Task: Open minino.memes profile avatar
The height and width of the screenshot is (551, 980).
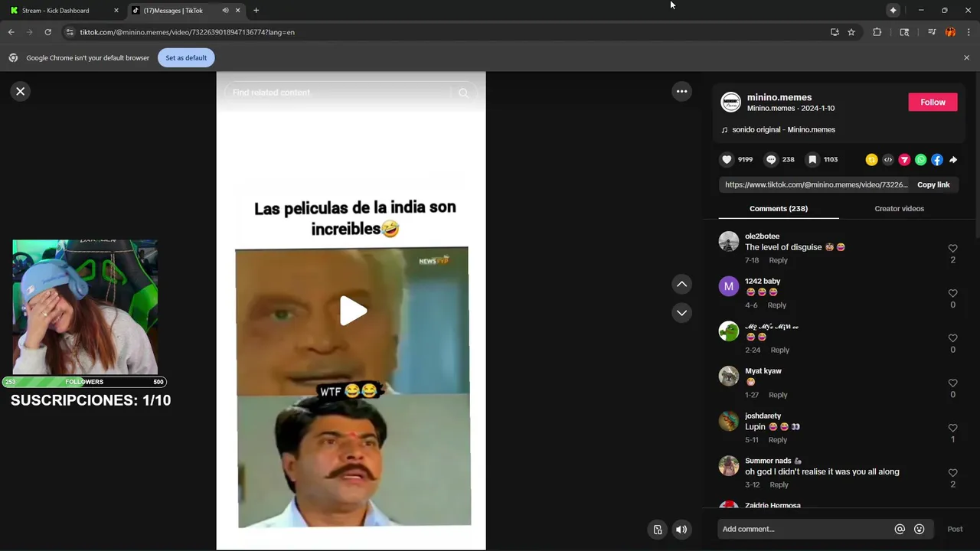Action: coord(731,102)
